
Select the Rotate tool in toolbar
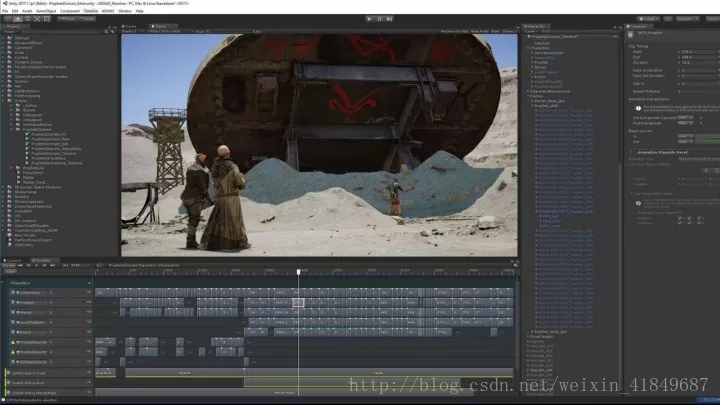(x=27, y=19)
